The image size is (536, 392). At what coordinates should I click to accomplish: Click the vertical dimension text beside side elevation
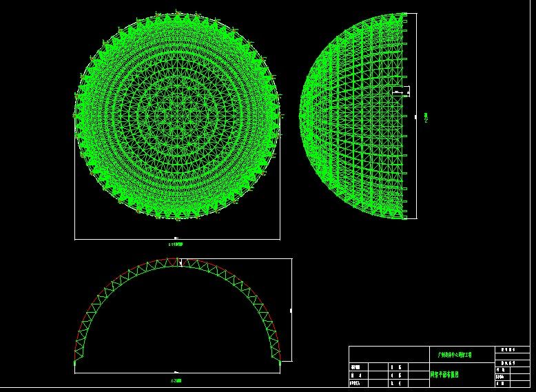(x=426, y=117)
